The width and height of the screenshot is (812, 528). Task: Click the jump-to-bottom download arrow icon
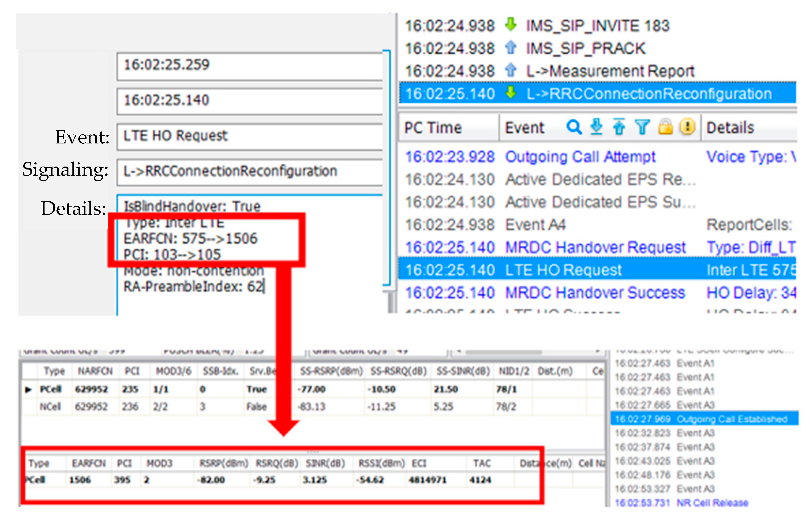click(x=596, y=127)
